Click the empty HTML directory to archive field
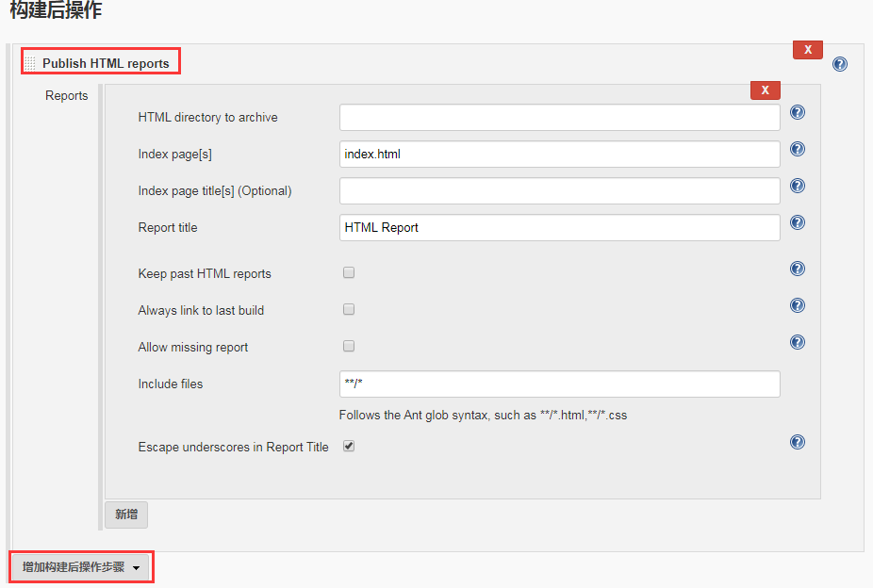The image size is (873, 588). (x=559, y=117)
